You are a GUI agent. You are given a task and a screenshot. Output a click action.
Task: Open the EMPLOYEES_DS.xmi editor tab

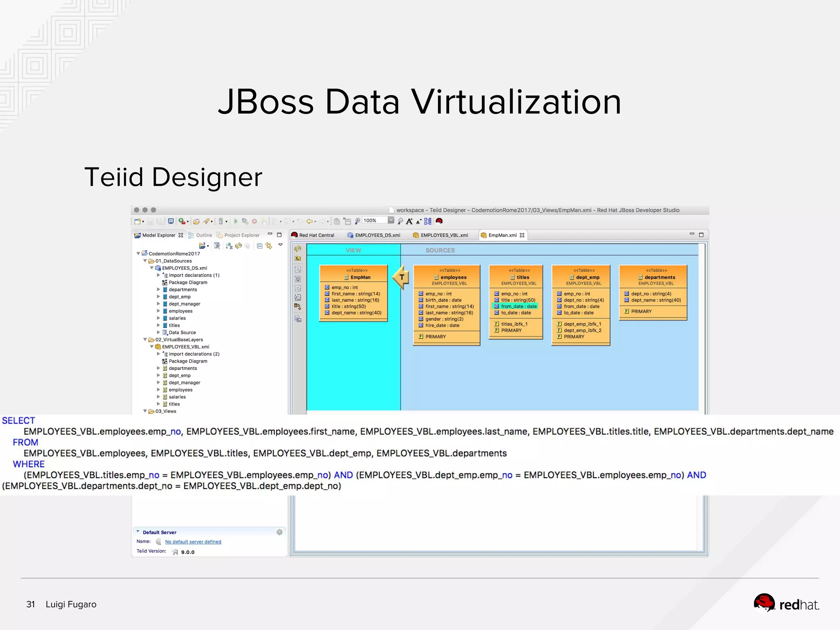tap(374, 235)
